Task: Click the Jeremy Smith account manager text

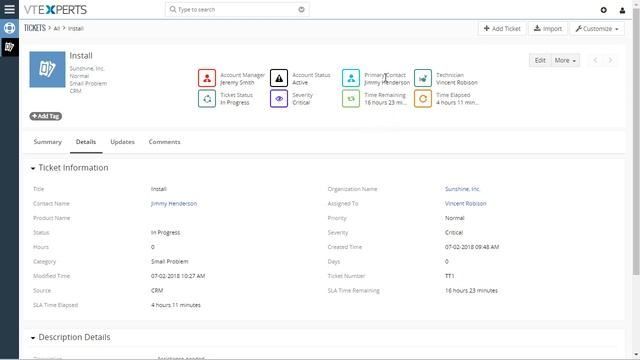Action: click(x=237, y=82)
